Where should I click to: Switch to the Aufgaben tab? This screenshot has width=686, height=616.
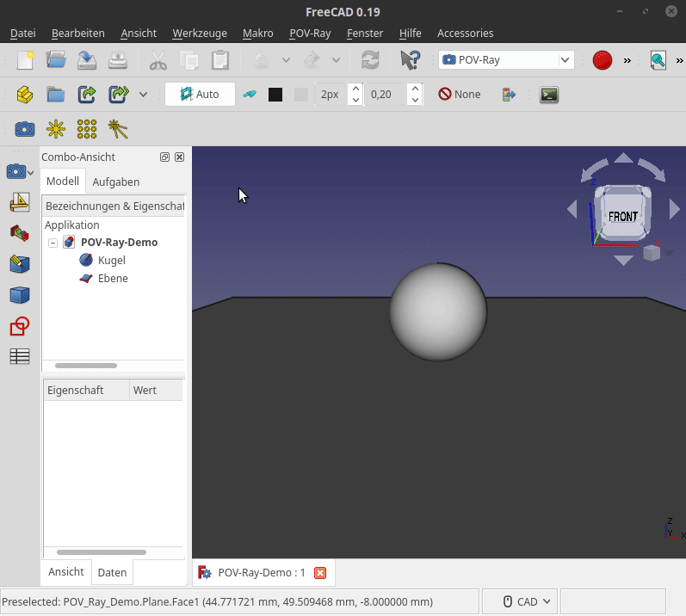[x=116, y=182]
